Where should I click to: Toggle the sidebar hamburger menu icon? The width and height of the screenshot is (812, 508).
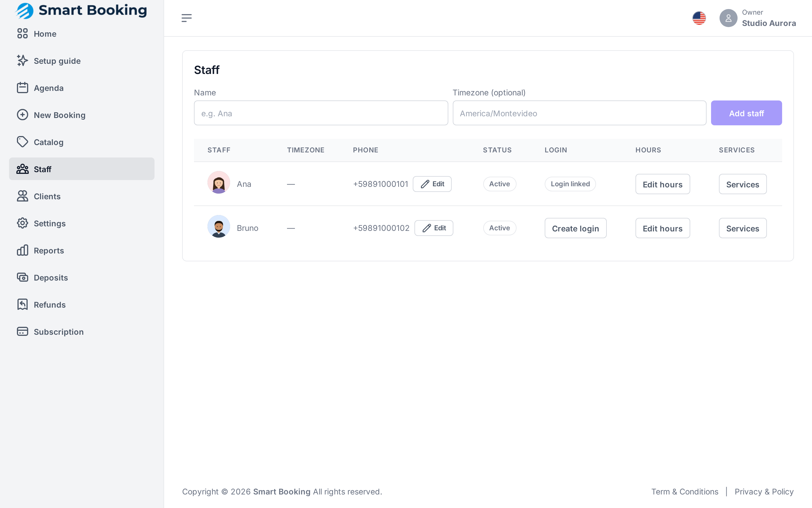[x=187, y=18]
